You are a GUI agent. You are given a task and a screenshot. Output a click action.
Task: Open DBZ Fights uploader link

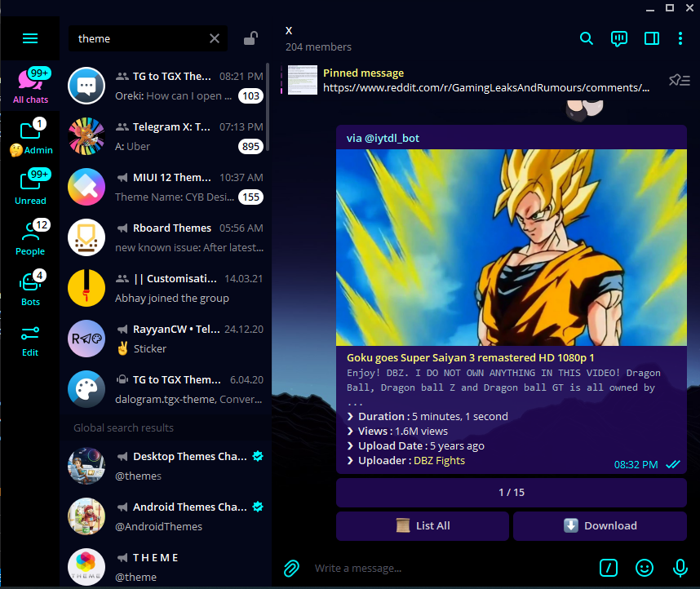tap(439, 460)
